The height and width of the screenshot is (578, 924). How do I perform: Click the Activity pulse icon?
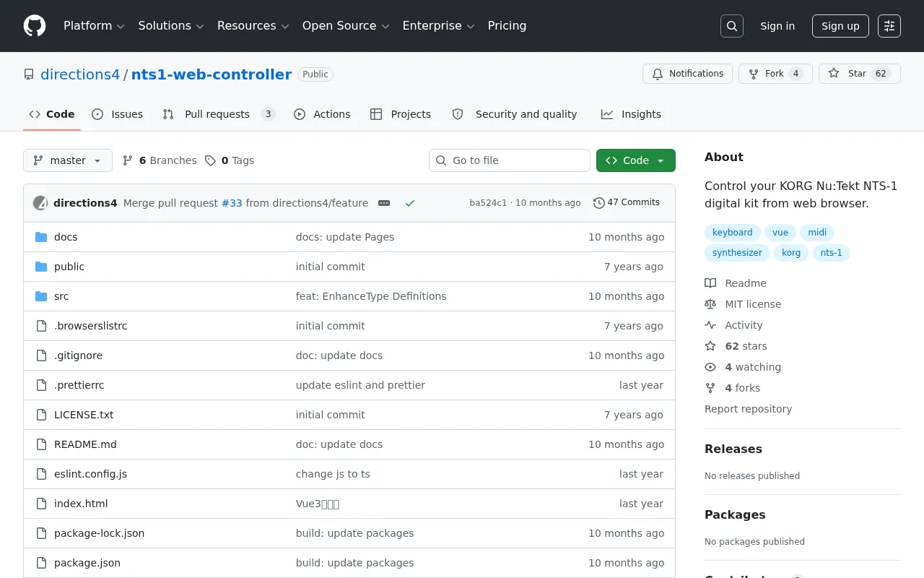(710, 325)
